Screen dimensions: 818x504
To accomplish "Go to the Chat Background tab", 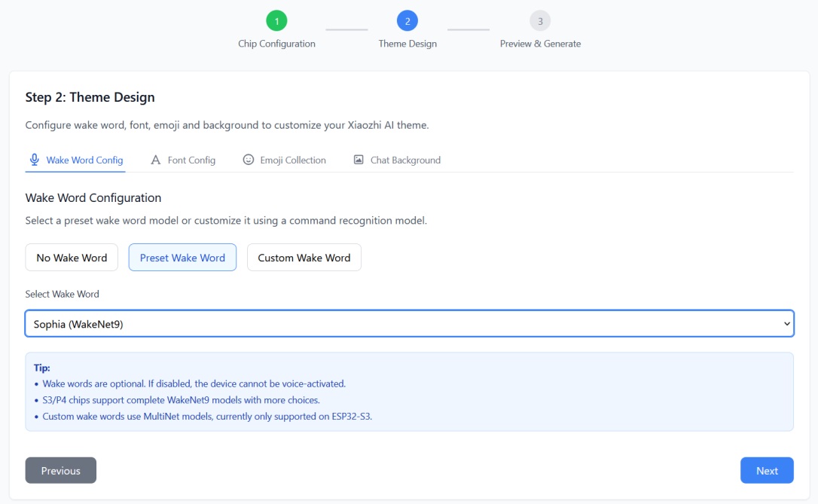I will [x=405, y=160].
